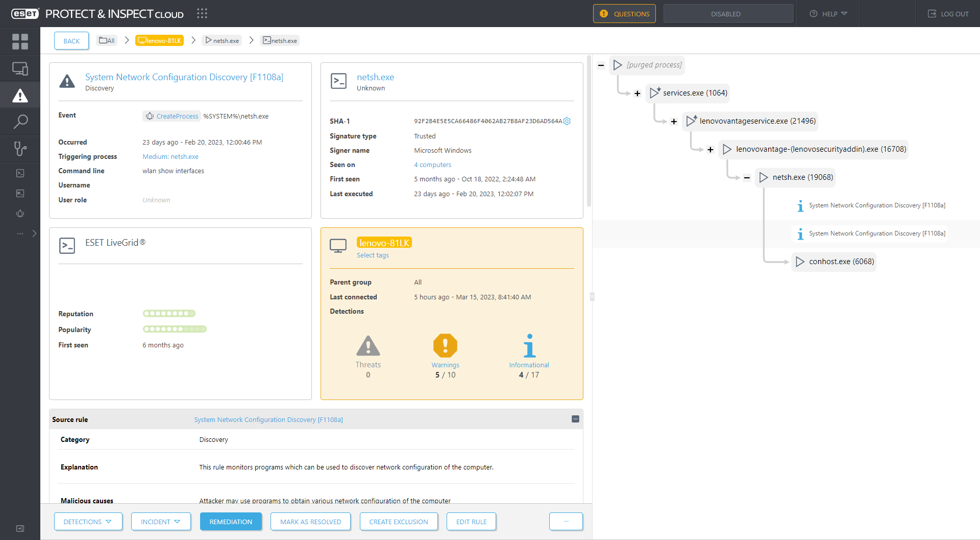The image size is (980, 540).
Task: Open the Dashboard grid icon in sidebar
Action: [20, 41]
